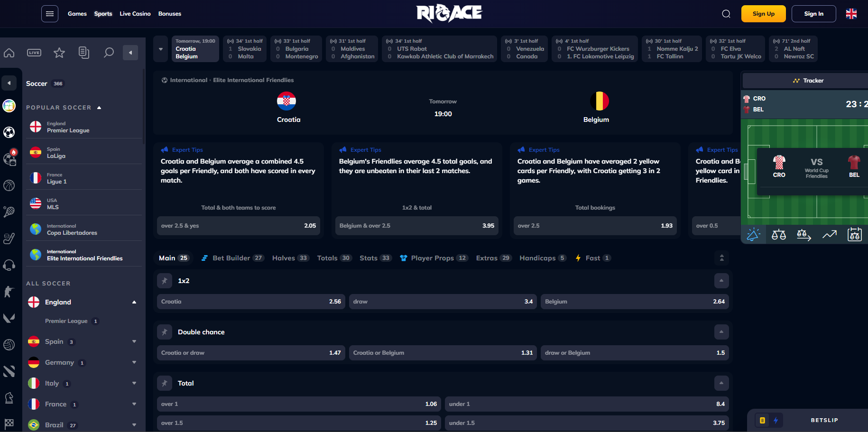Screen dimensions: 868x432
Task: Open the Live Casino menu item
Action: point(135,14)
